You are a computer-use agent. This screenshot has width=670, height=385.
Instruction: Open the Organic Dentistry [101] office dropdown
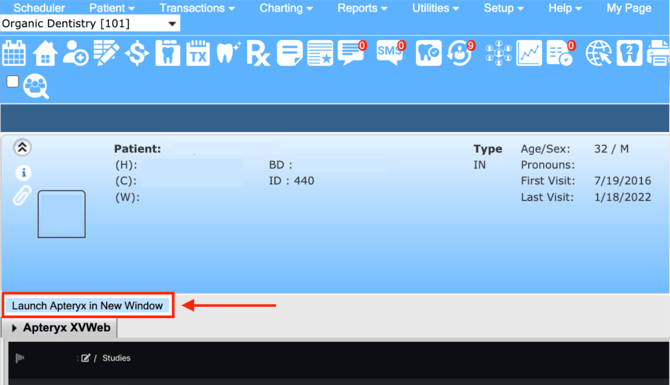pos(90,24)
